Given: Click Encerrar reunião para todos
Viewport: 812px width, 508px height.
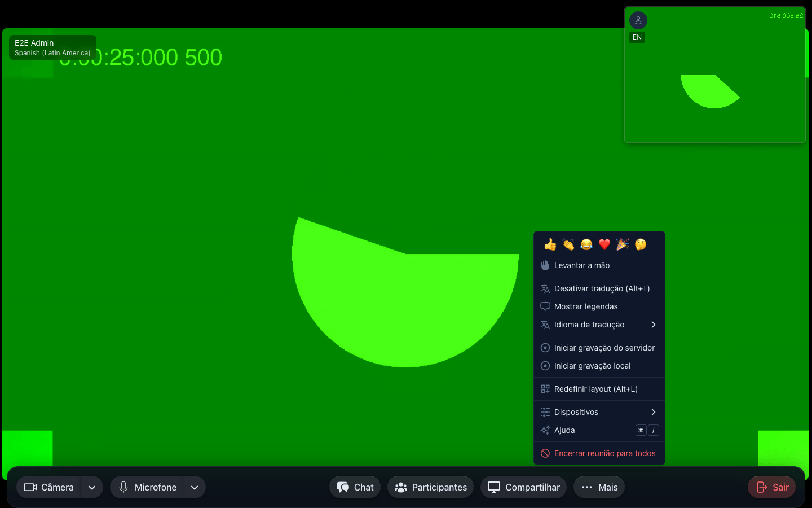Looking at the screenshot, I should tap(599, 453).
